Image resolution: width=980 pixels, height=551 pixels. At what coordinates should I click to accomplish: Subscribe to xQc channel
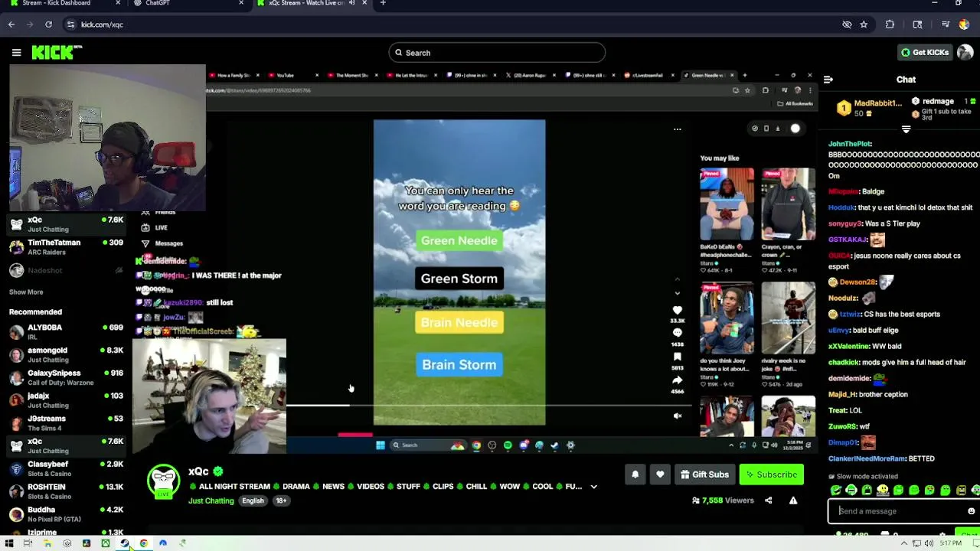tap(771, 474)
